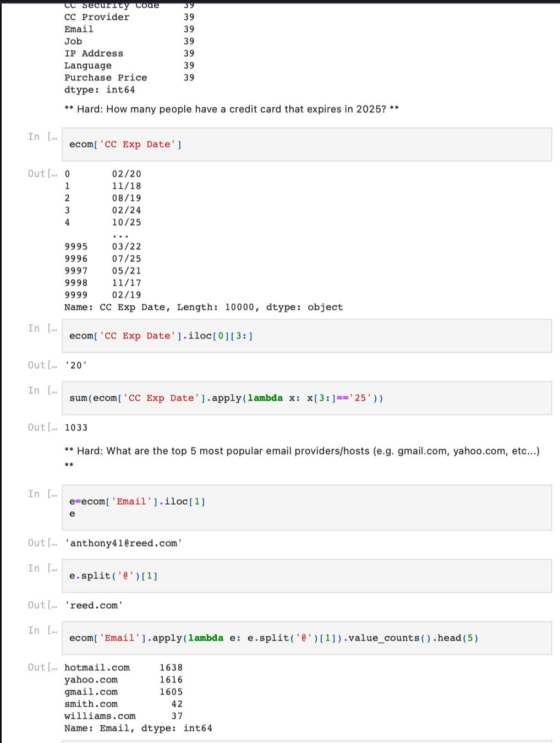Focus the value_counts().head(5) code cell

pyautogui.click(x=306, y=638)
